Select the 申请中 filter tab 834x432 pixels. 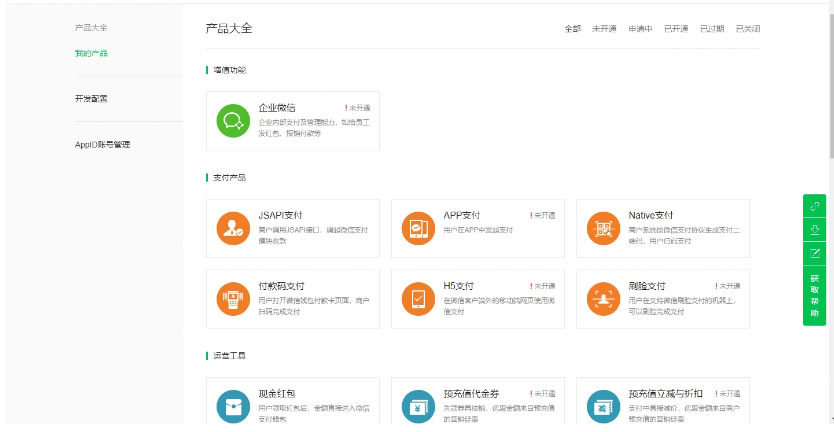pos(640,29)
